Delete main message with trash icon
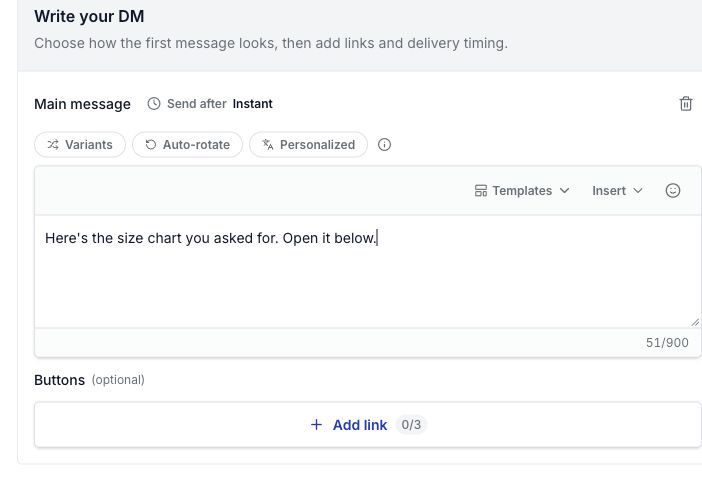 685,104
